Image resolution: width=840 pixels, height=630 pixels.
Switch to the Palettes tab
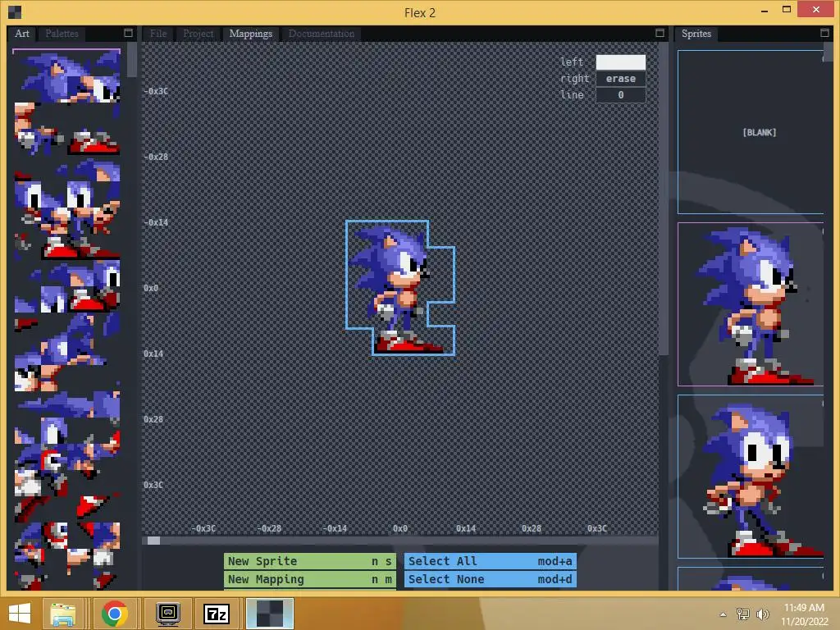point(62,33)
